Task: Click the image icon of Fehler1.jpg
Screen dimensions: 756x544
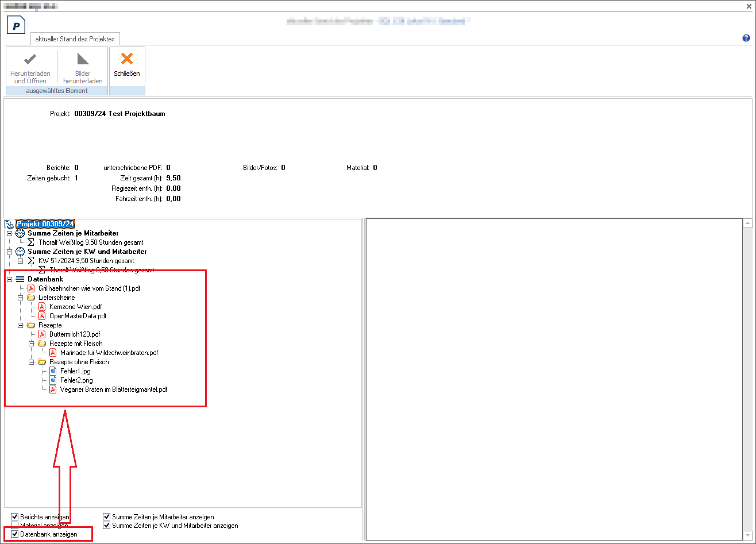Action: pos(53,371)
